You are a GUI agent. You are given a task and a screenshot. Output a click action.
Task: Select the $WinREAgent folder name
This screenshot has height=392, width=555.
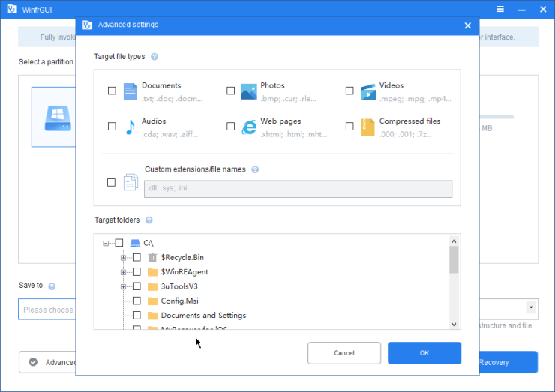pyautogui.click(x=184, y=272)
